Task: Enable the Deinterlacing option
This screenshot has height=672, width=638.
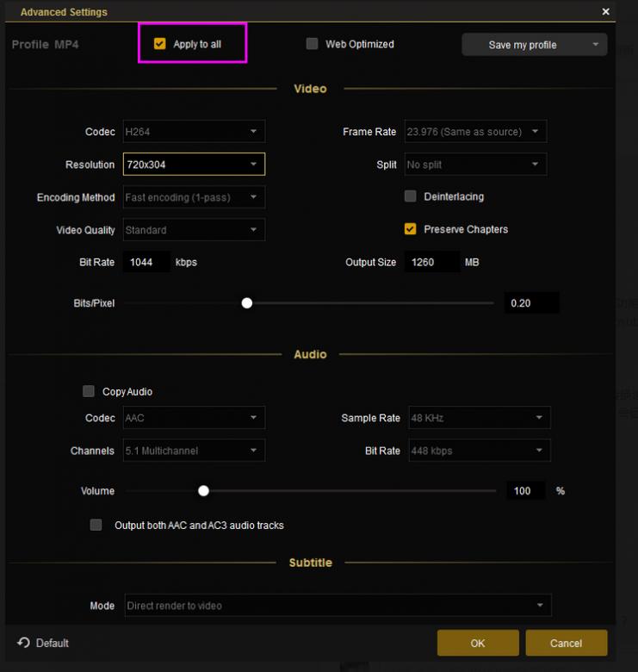Action: 411,196
